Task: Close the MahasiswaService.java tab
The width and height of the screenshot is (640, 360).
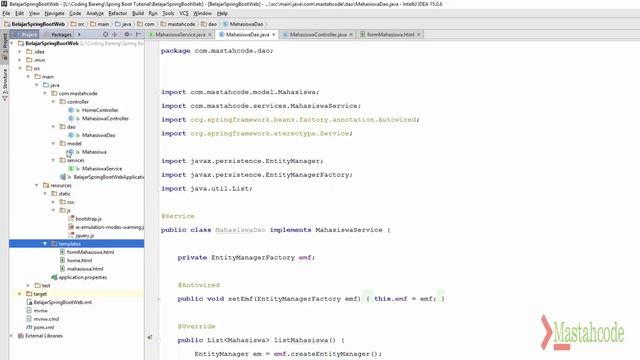Action: (210, 35)
